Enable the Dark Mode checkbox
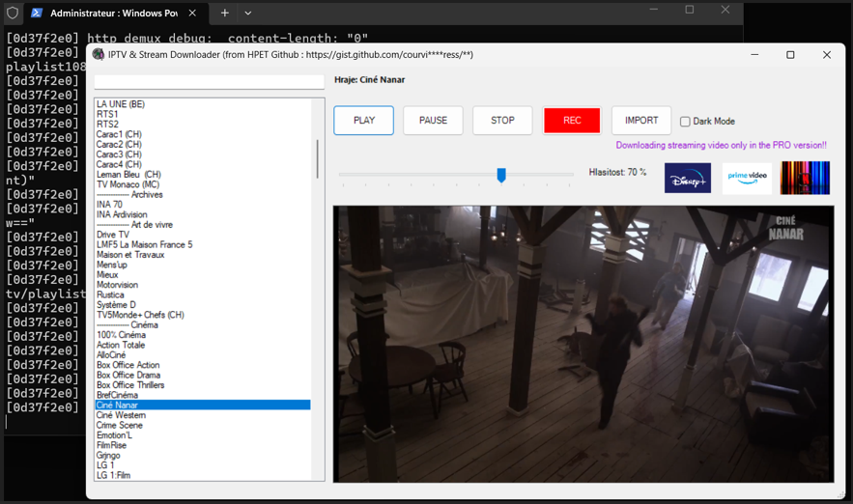 [686, 122]
